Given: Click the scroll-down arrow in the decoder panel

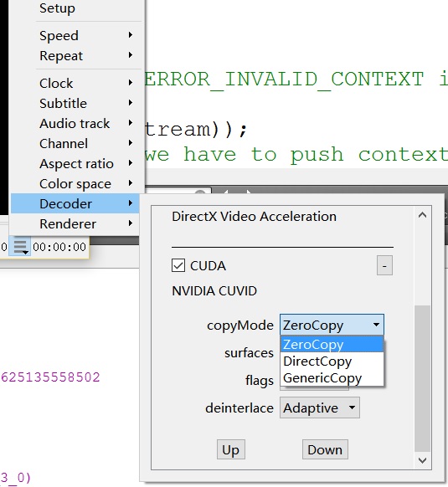Looking at the screenshot, I should [422, 460].
